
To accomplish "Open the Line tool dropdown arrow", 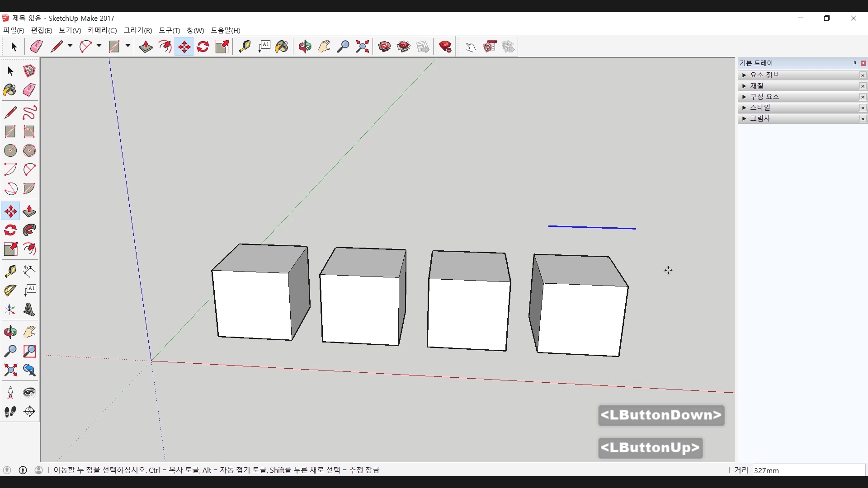I will [70, 46].
